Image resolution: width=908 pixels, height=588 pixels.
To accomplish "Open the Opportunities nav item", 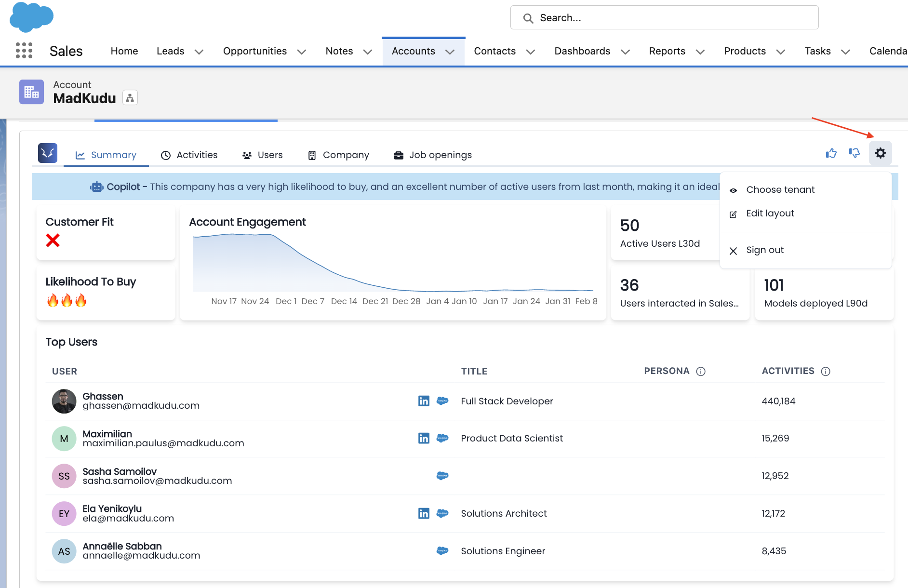I will click(255, 51).
